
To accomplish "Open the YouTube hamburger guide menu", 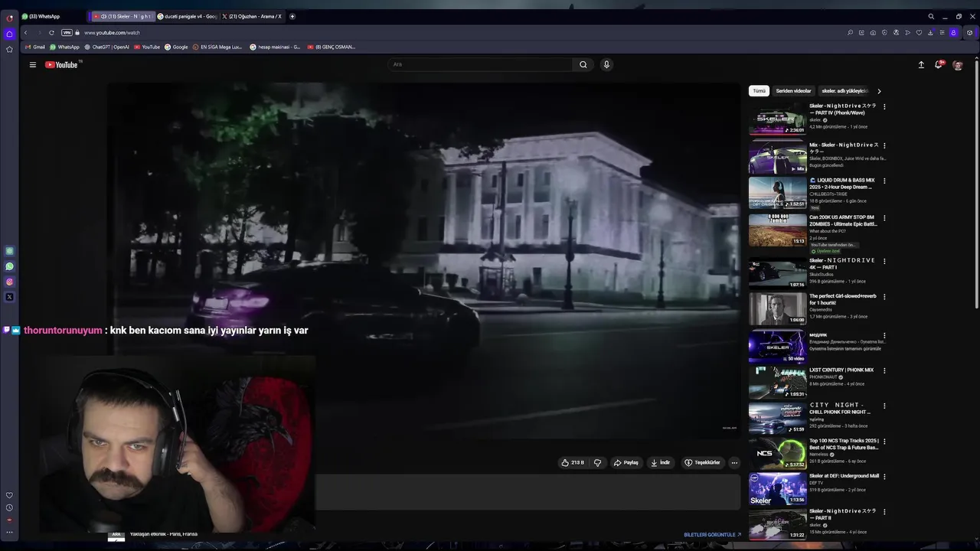I will click(x=33, y=65).
